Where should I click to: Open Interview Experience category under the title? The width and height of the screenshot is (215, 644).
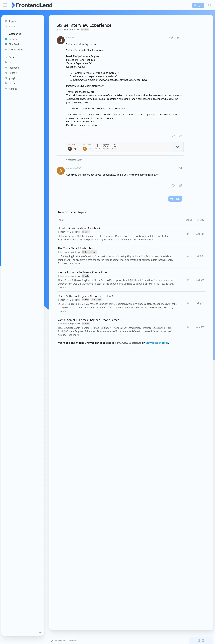click(x=68, y=29)
